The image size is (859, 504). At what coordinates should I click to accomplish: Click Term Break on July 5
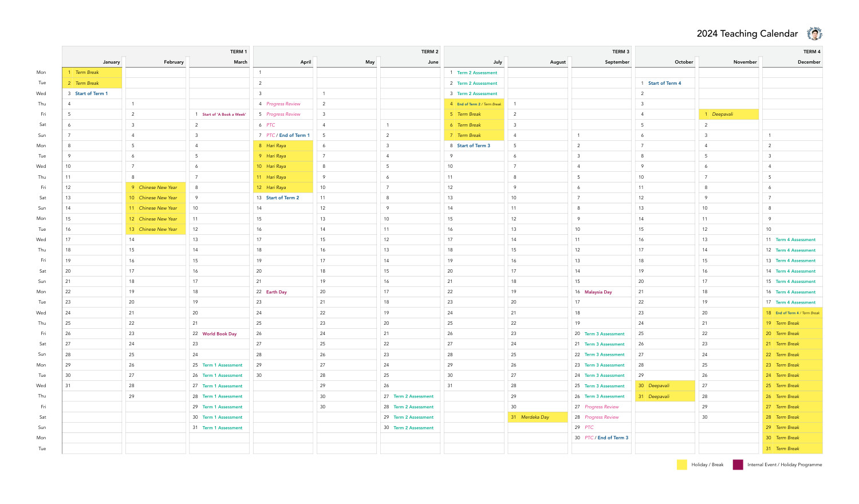(474, 114)
